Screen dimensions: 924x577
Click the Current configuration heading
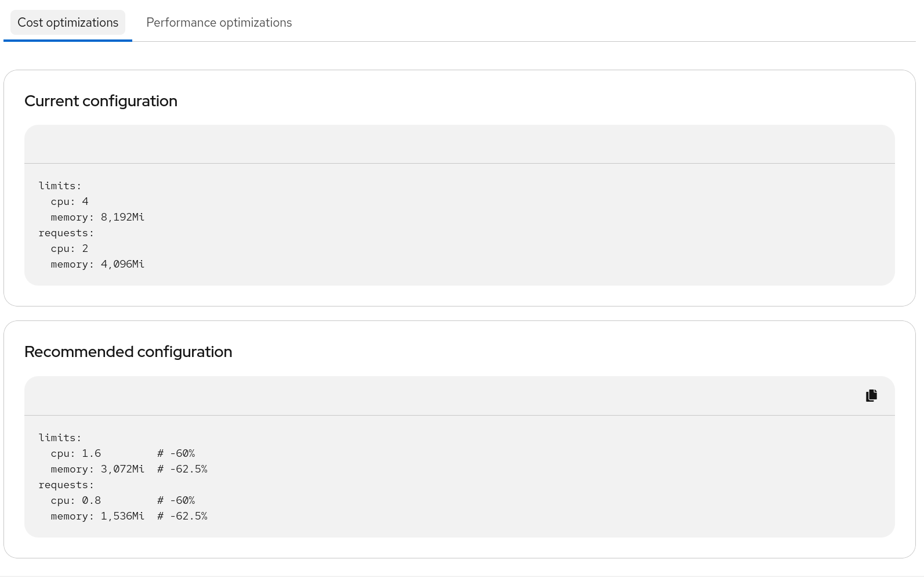coord(101,101)
